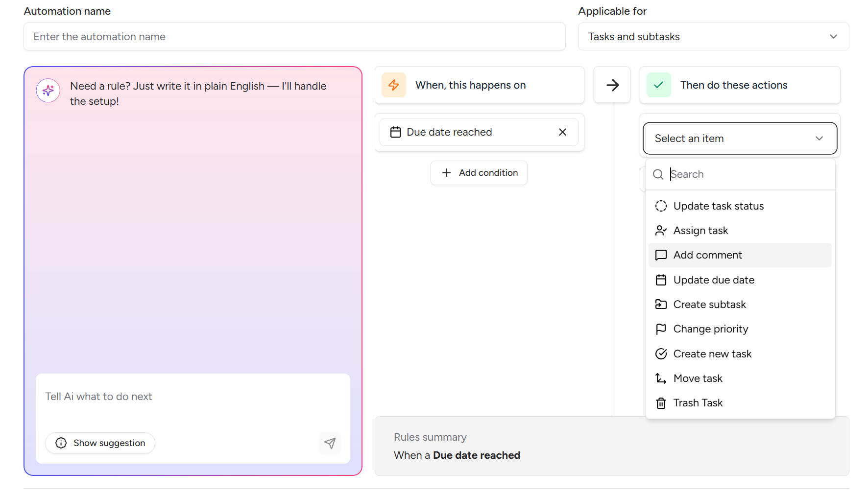Choose Move task from action list
This screenshot has height=495, width=868.
698,378
